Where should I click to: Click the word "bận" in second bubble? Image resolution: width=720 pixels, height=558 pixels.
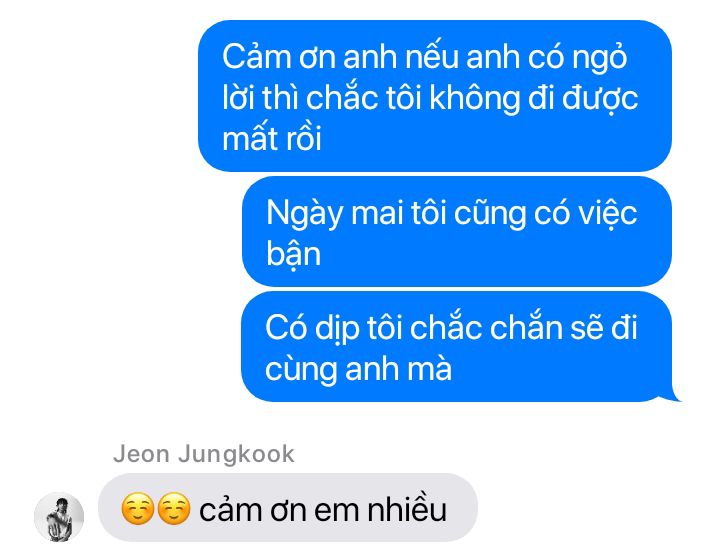coord(293,254)
